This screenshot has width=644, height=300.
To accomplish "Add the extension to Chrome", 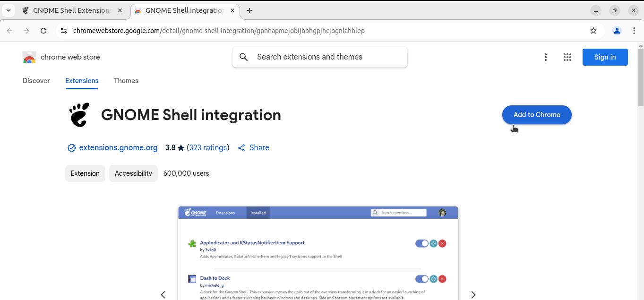I will click(537, 115).
